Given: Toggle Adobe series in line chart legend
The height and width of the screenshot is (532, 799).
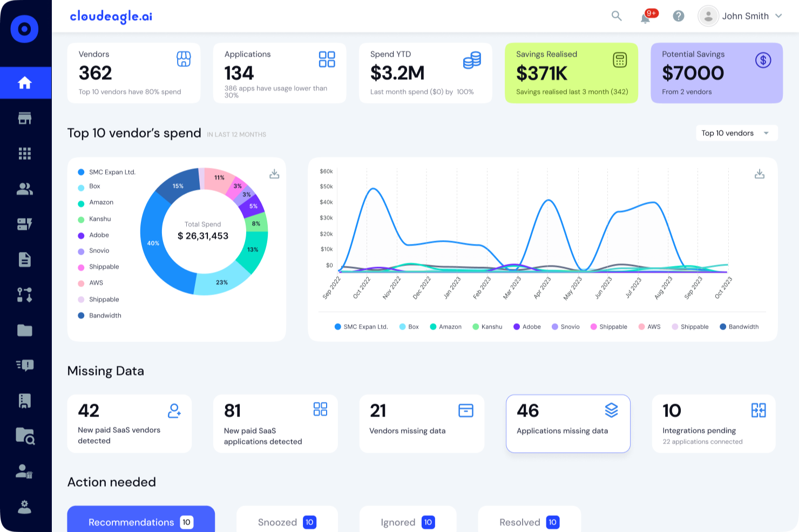Looking at the screenshot, I should click(x=527, y=327).
